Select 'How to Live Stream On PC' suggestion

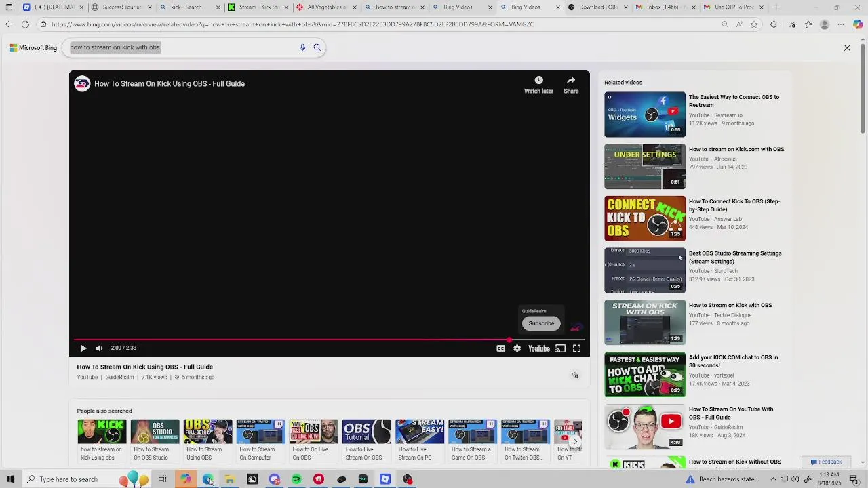(419, 441)
